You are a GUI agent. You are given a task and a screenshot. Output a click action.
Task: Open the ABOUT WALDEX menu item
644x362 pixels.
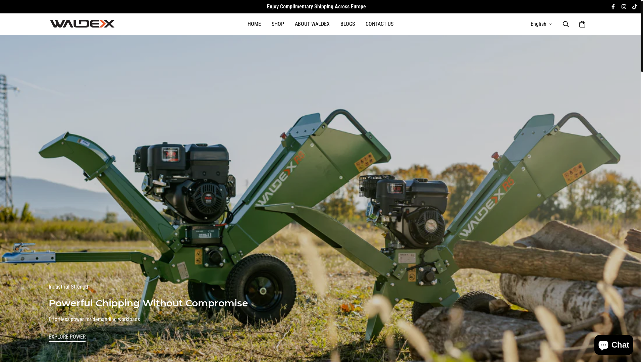pyautogui.click(x=312, y=24)
